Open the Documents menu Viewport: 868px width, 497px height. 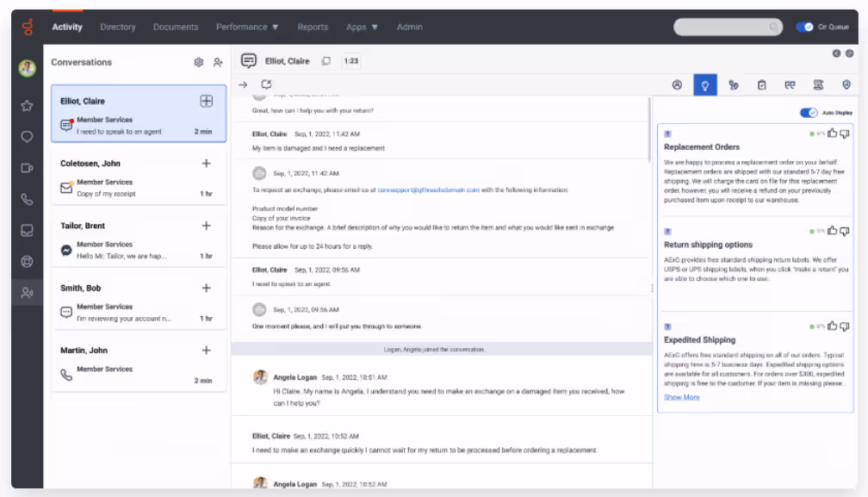click(176, 27)
